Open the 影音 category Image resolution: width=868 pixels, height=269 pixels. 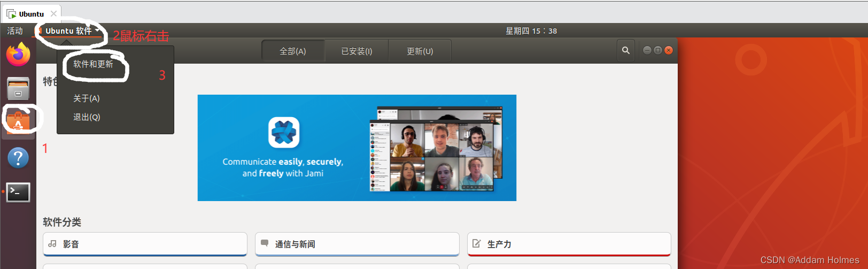(145, 244)
